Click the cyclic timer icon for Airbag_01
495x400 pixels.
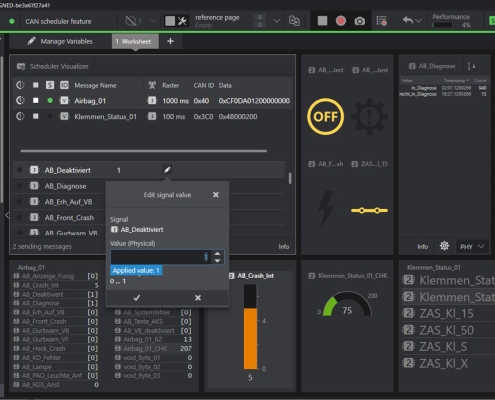20,100
